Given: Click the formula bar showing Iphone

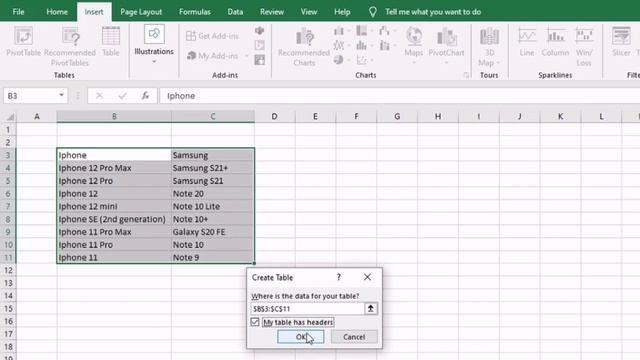Looking at the screenshot, I should pyautogui.click(x=399, y=96).
